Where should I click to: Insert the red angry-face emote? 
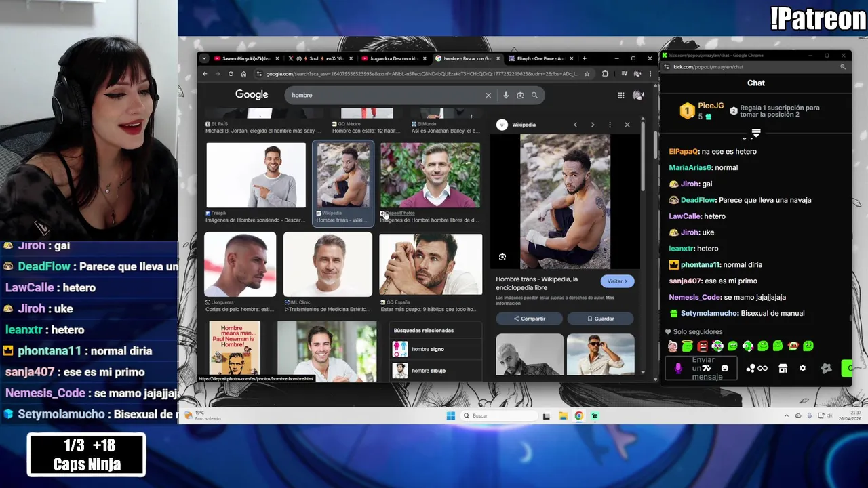coord(703,346)
